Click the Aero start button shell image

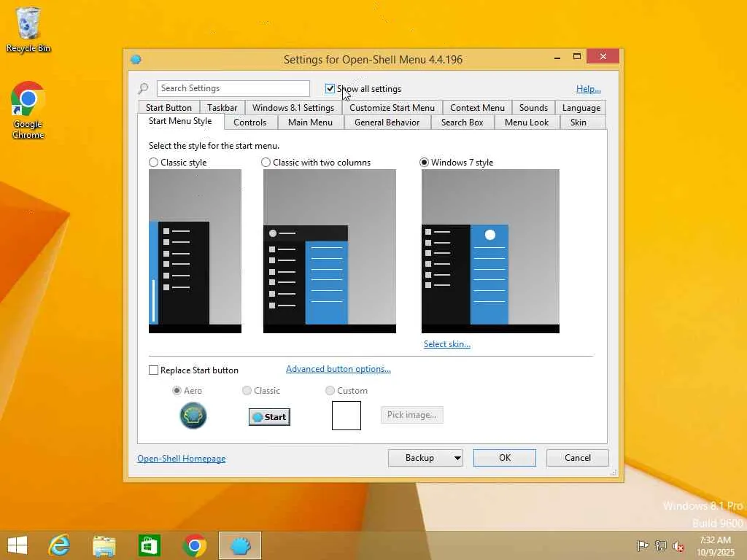pyautogui.click(x=193, y=415)
